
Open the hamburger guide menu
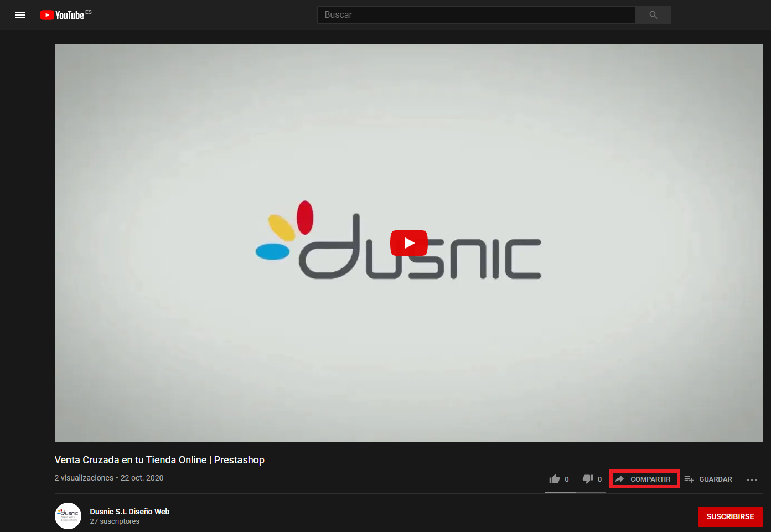[20, 15]
